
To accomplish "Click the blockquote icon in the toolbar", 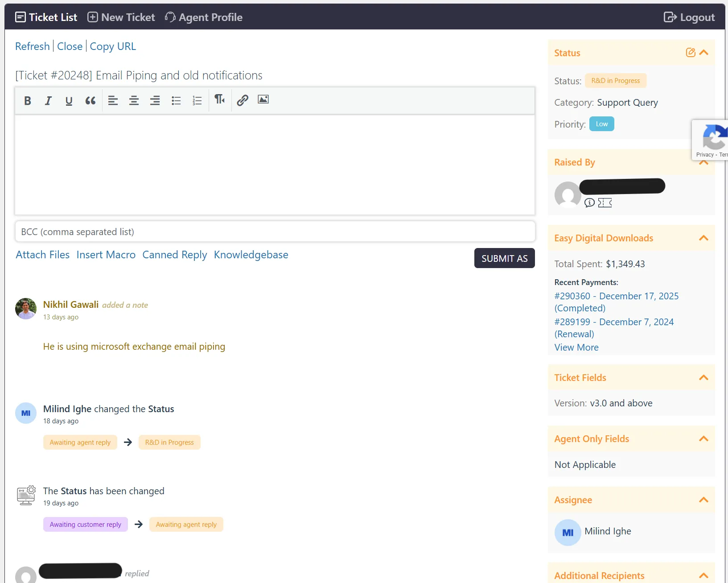I will pos(90,101).
